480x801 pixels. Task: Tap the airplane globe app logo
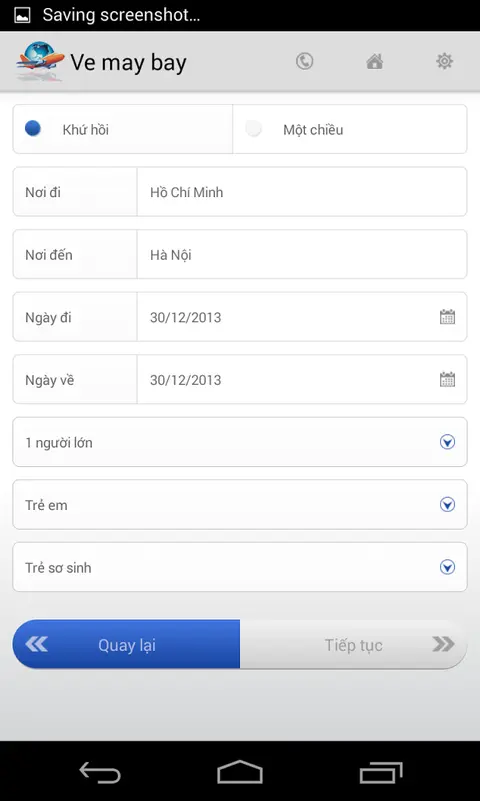[40, 61]
